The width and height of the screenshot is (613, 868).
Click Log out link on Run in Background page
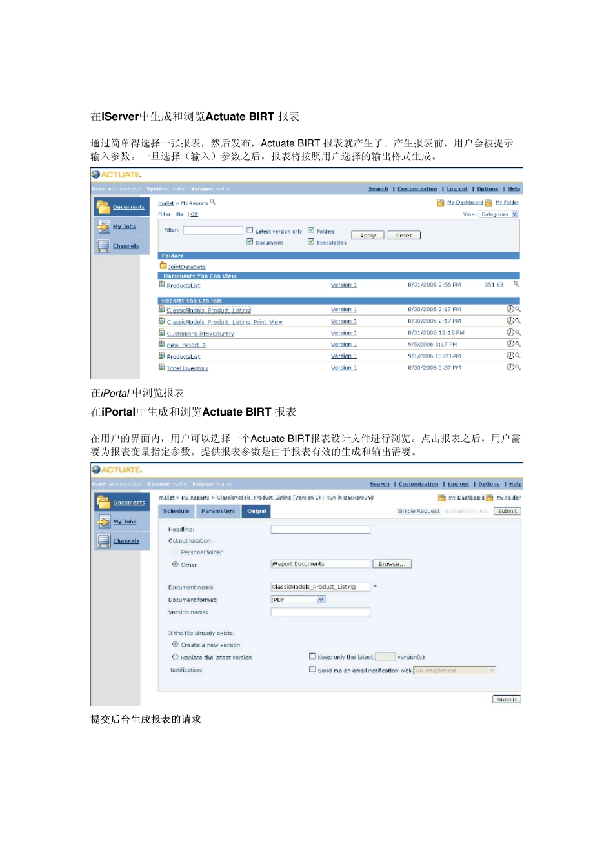[x=458, y=484]
